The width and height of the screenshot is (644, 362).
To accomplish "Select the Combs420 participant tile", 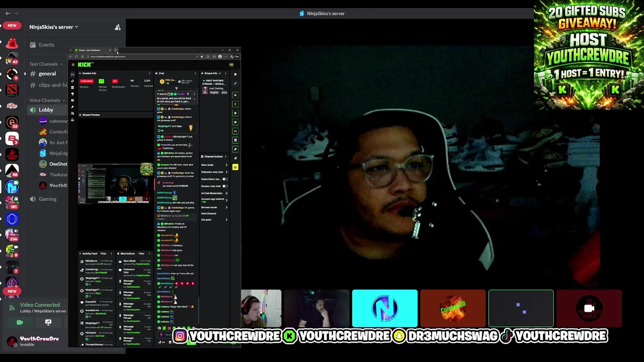I will tap(453, 308).
